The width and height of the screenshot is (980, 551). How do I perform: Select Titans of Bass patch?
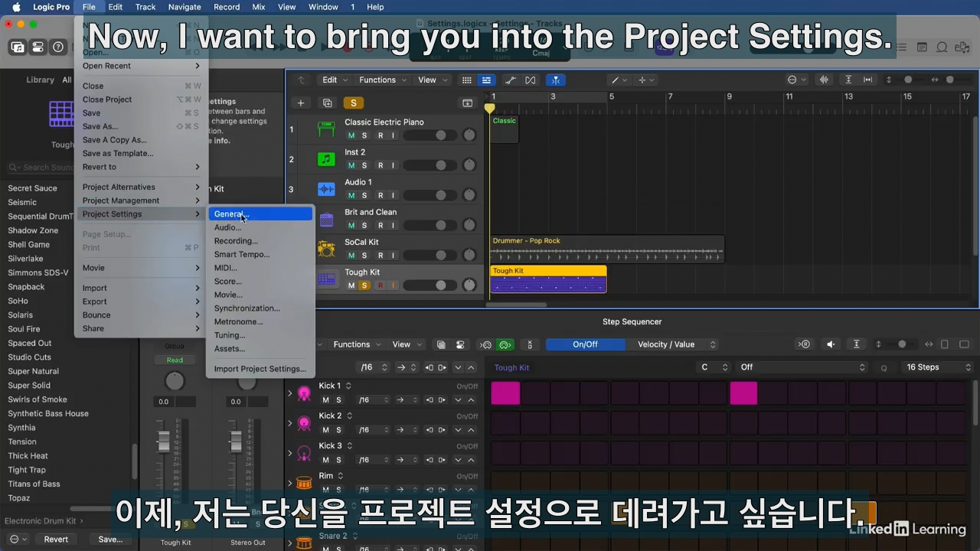click(x=34, y=484)
